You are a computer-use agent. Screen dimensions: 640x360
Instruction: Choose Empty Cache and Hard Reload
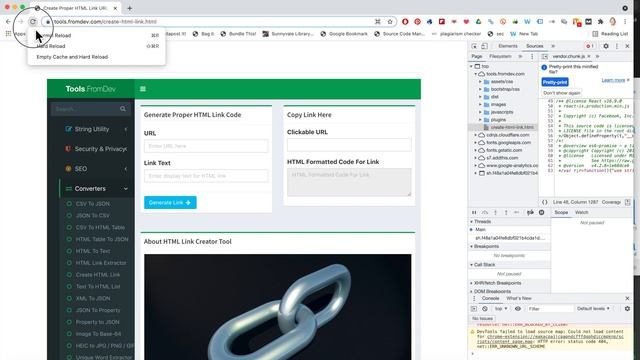[96, 57]
